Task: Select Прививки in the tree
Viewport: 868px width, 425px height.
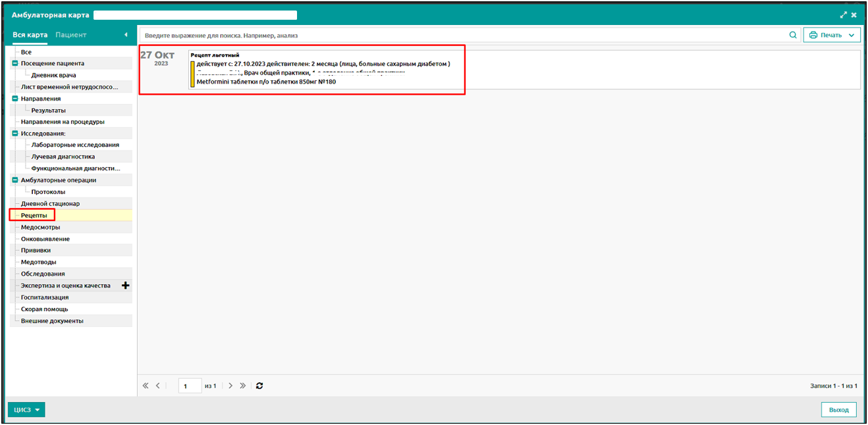Action: pos(36,251)
